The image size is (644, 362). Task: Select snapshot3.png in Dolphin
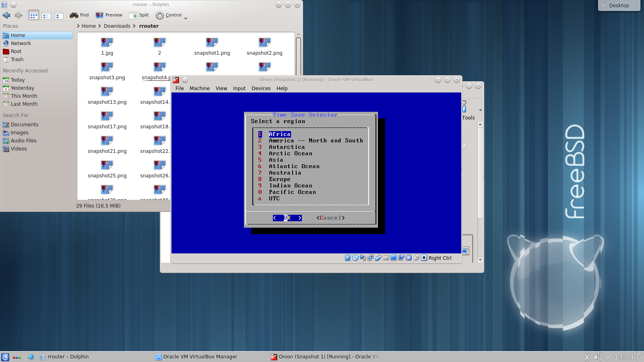click(107, 71)
